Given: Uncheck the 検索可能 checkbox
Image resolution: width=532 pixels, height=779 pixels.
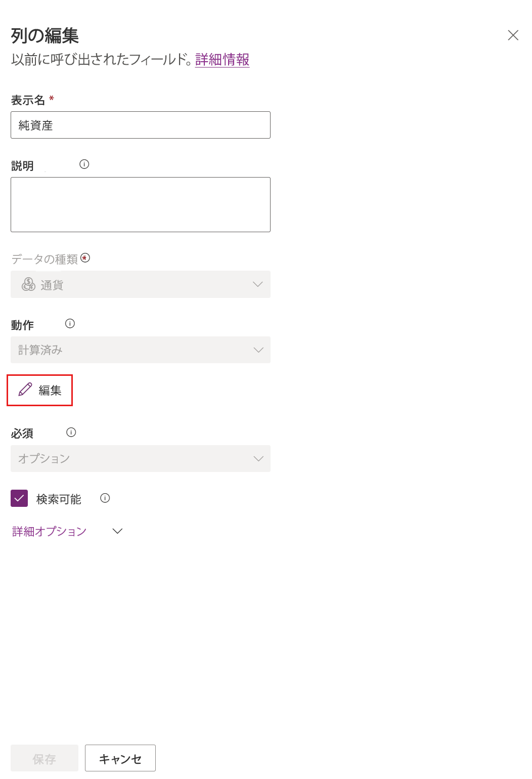Looking at the screenshot, I should click(x=19, y=498).
